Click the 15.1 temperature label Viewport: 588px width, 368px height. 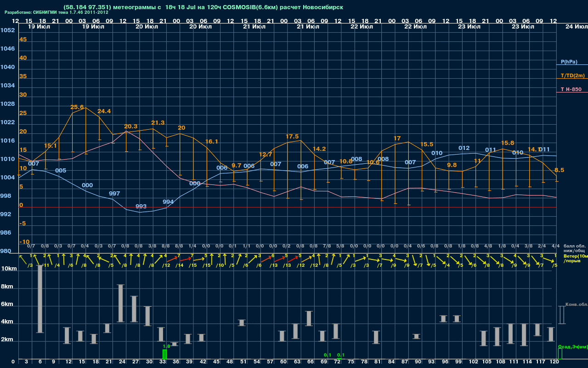coord(51,146)
